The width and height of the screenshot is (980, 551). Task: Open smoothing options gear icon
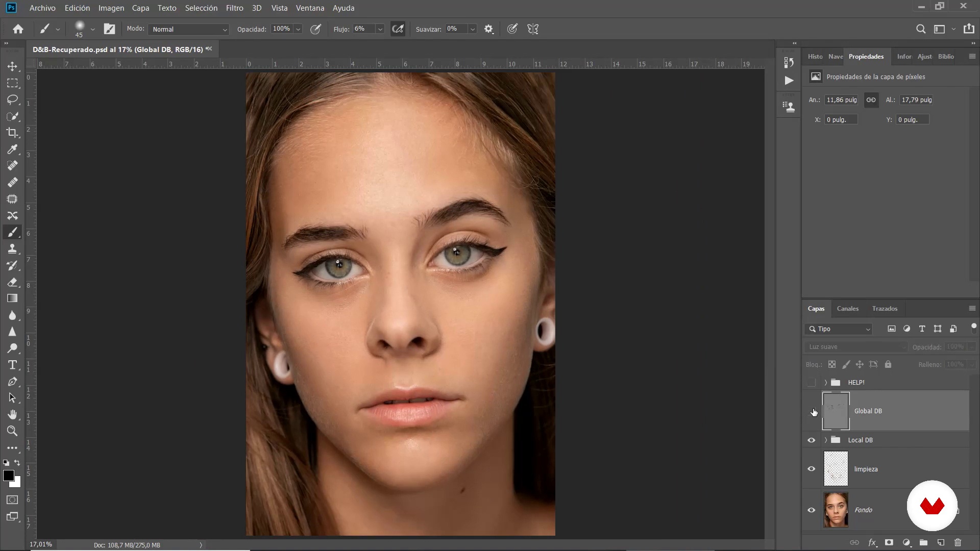(x=488, y=29)
